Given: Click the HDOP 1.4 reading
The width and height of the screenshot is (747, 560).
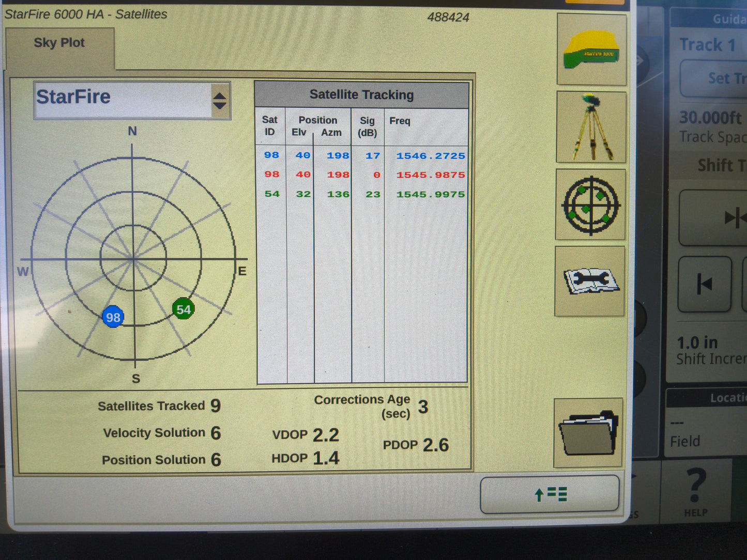Looking at the screenshot, I should 306,458.
